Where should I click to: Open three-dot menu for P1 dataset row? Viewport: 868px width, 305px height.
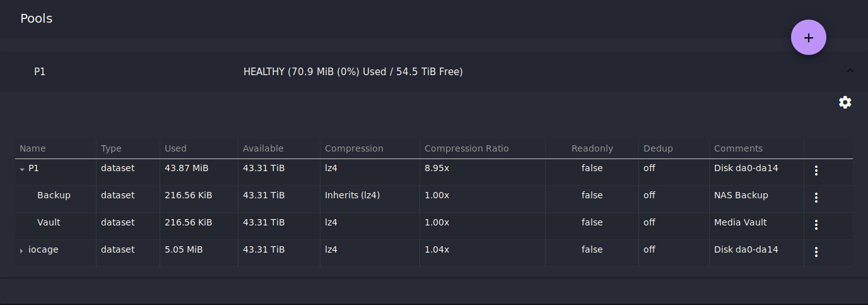(816, 170)
